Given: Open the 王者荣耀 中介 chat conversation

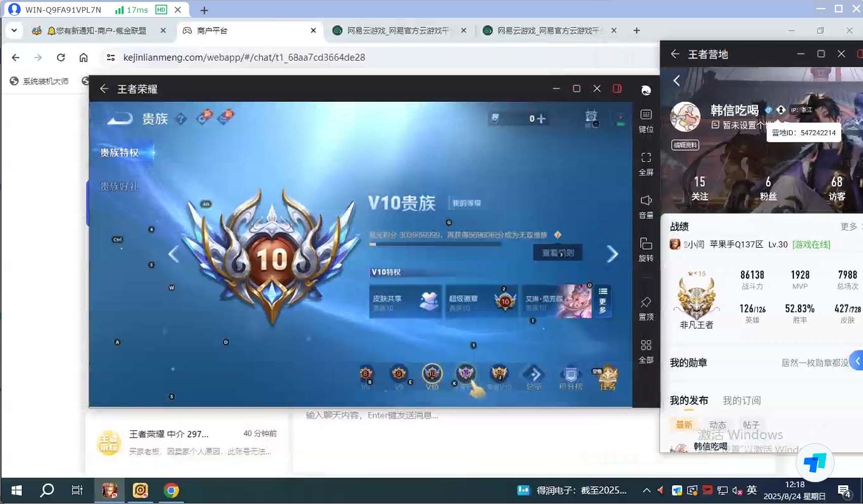Looking at the screenshot, I should pyautogui.click(x=187, y=442).
